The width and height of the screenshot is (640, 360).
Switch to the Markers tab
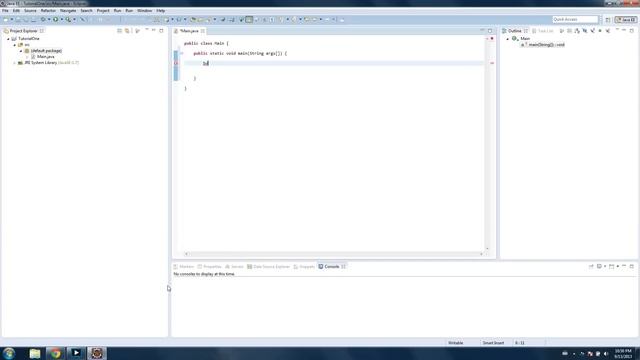pyautogui.click(x=184, y=267)
